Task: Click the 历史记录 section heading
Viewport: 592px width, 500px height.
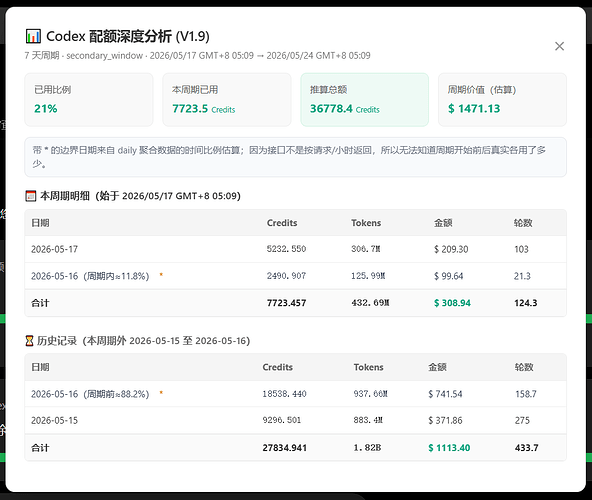Action: pyautogui.click(x=143, y=341)
